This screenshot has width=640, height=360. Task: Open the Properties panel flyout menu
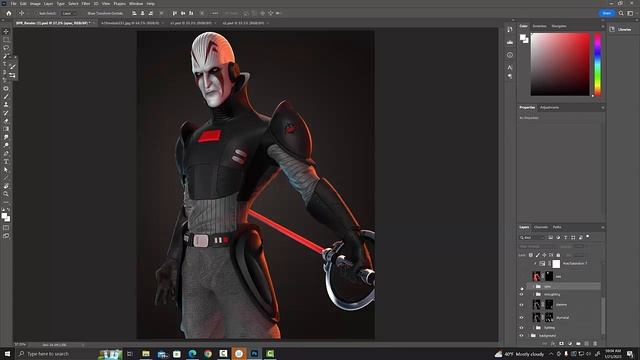(x=602, y=107)
